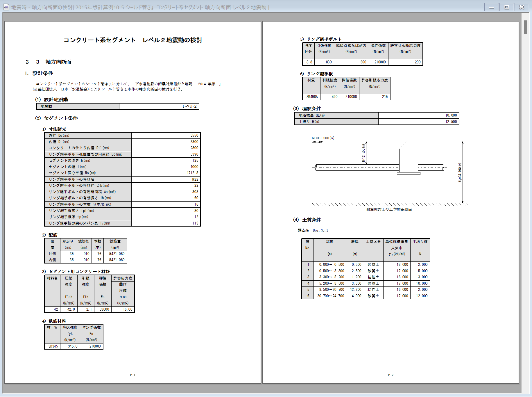Maximize the print preview window

pyautogui.click(x=506, y=7)
